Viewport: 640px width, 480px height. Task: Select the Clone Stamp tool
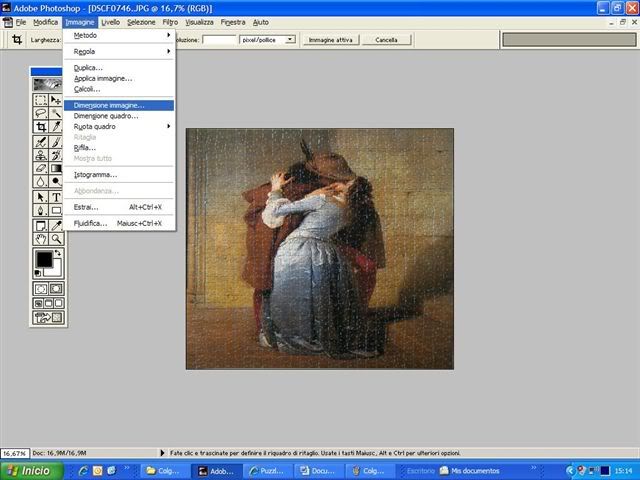point(40,155)
